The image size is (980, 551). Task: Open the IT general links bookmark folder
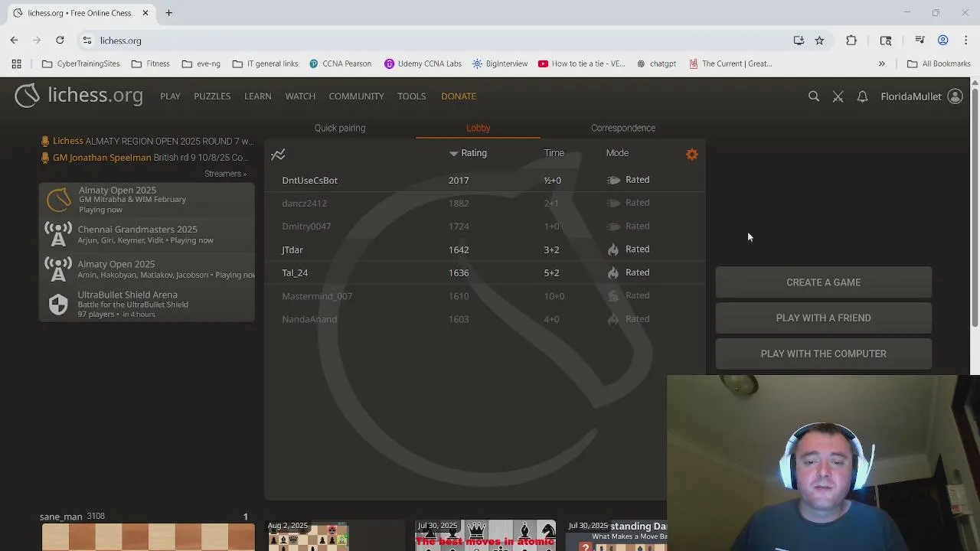265,64
